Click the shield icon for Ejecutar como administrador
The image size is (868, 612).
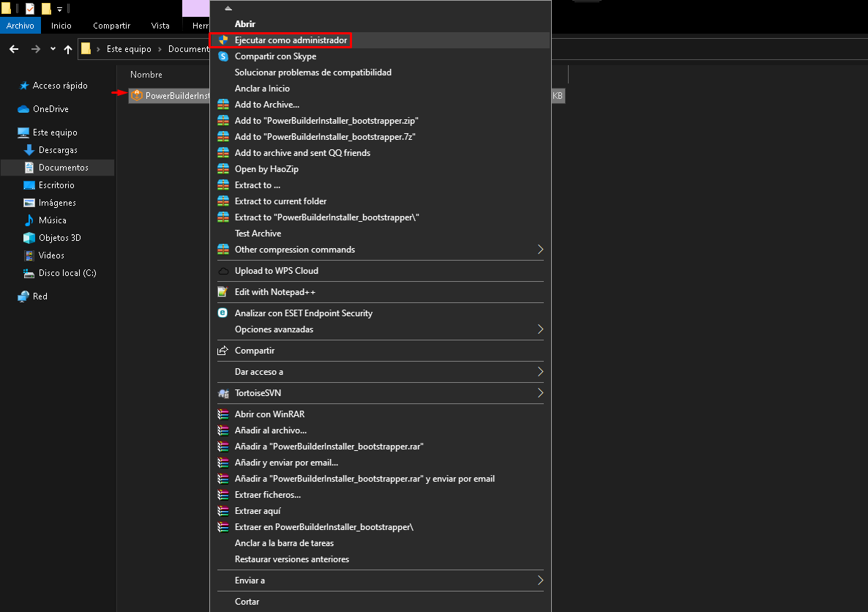tap(223, 40)
